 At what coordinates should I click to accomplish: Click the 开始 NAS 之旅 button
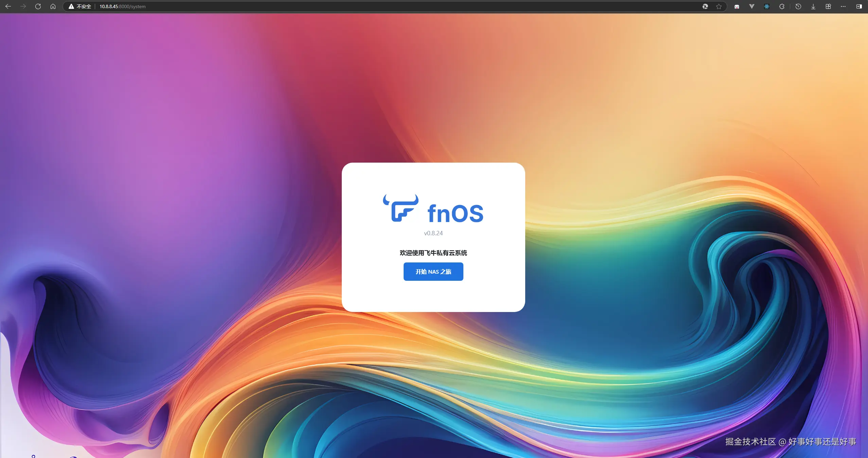coord(433,272)
